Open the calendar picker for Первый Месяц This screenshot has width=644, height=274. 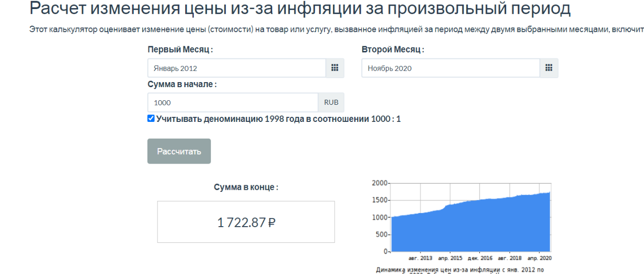pos(335,68)
